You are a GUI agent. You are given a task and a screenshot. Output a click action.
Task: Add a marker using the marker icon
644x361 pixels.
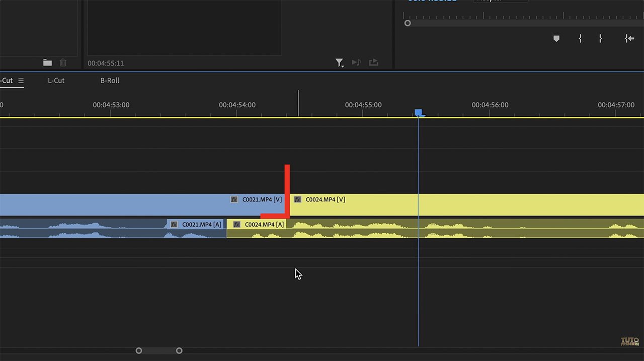pos(556,38)
